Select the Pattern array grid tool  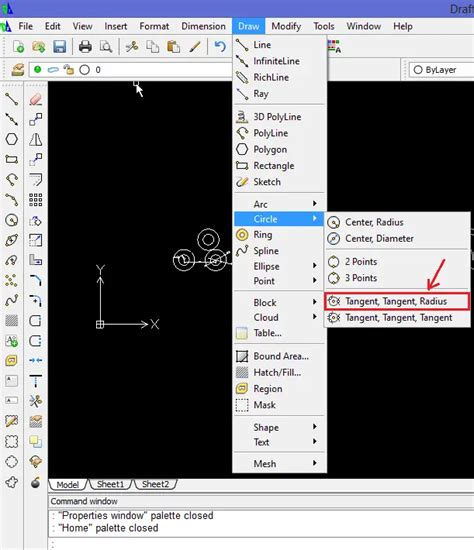tap(35, 200)
